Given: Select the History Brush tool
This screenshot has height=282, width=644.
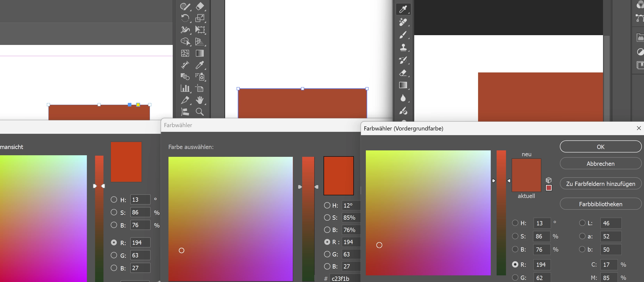Looking at the screenshot, I should point(403,60).
